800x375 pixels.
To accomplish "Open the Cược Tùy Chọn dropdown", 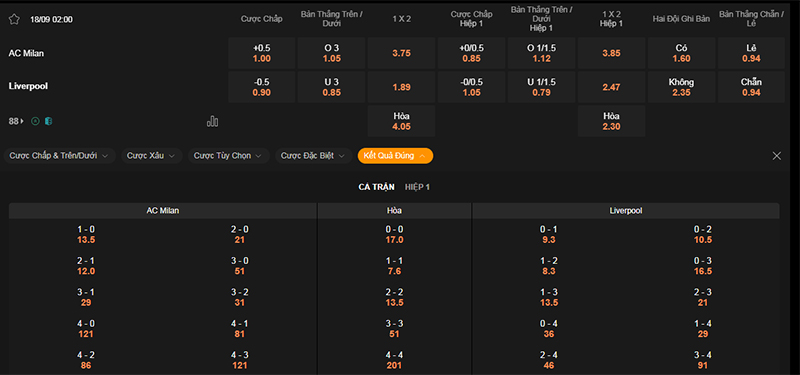I will 228,156.
